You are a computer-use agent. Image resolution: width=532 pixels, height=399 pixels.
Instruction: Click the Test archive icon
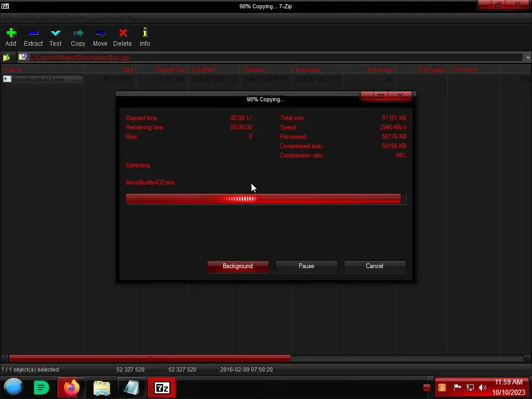(56, 33)
